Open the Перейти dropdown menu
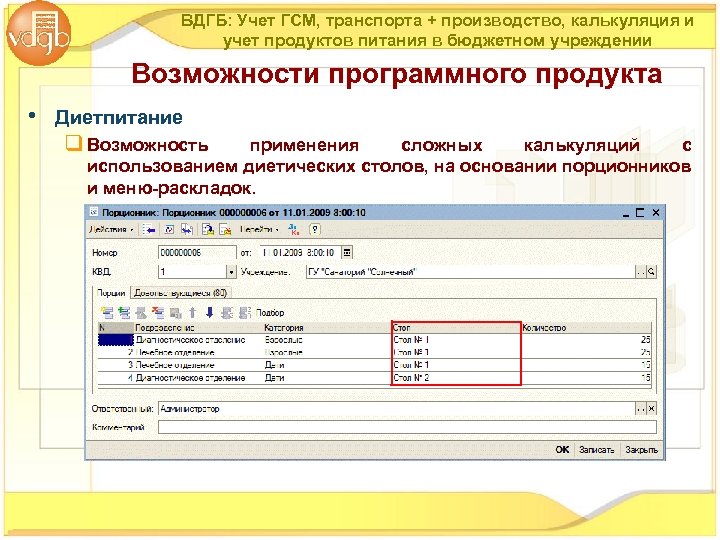This screenshot has height=540, width=720. pos(259,230)
